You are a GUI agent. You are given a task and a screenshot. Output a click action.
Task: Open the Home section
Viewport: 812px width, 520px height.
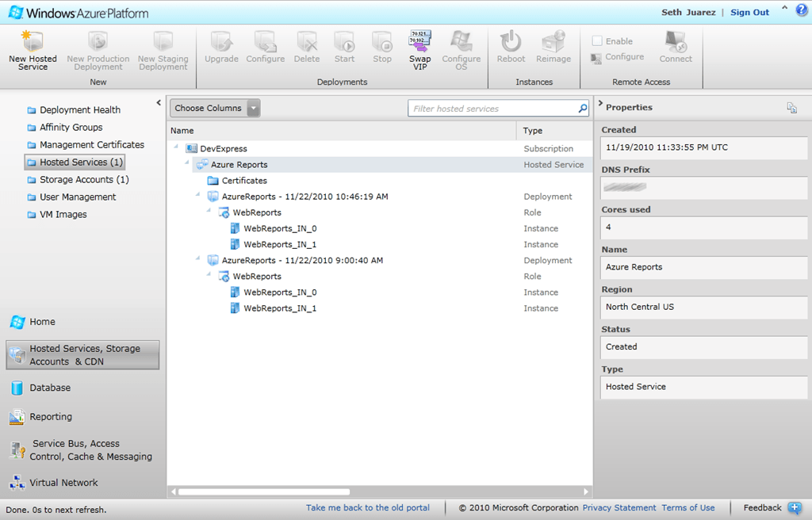click(32, 322)
